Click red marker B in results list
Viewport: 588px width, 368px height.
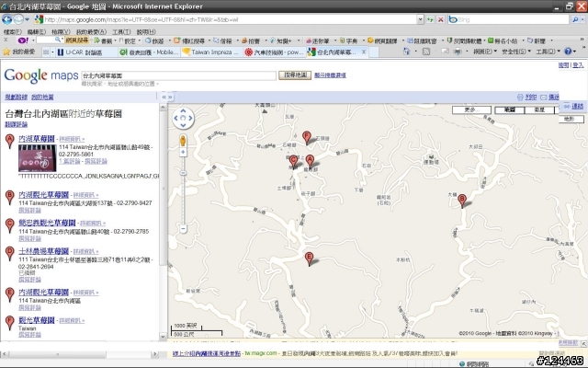coord(10,197)
